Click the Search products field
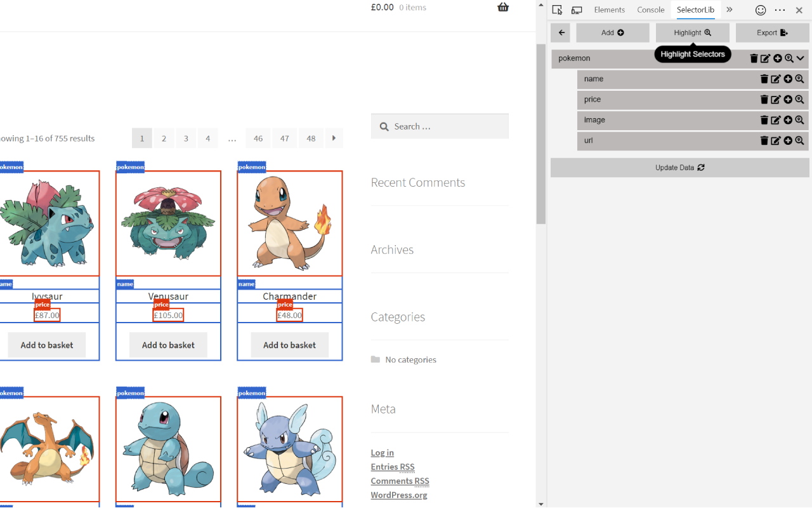812x508 pixels. tap(440, 126)
